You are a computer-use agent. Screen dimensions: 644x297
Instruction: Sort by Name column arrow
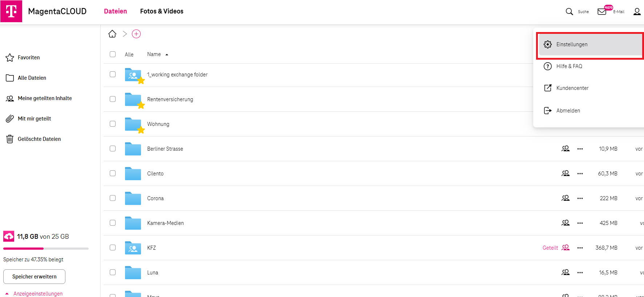coord(167,55)
